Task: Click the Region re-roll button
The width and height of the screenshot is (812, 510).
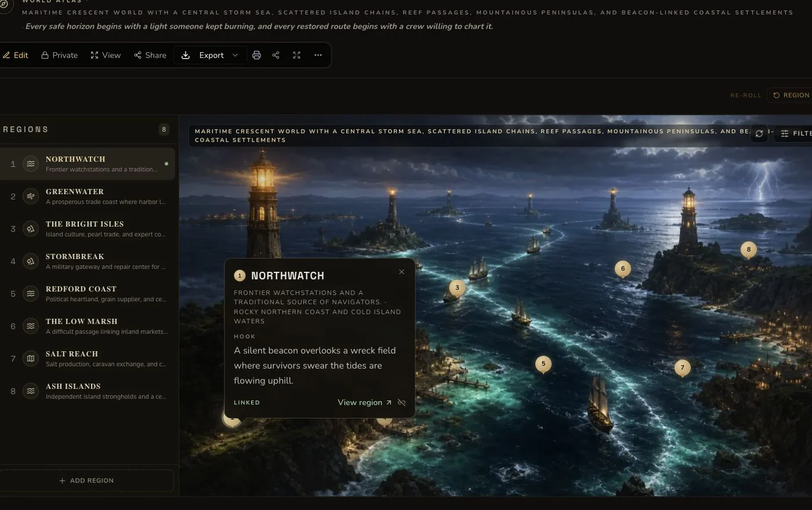Action: pos(790,95)
